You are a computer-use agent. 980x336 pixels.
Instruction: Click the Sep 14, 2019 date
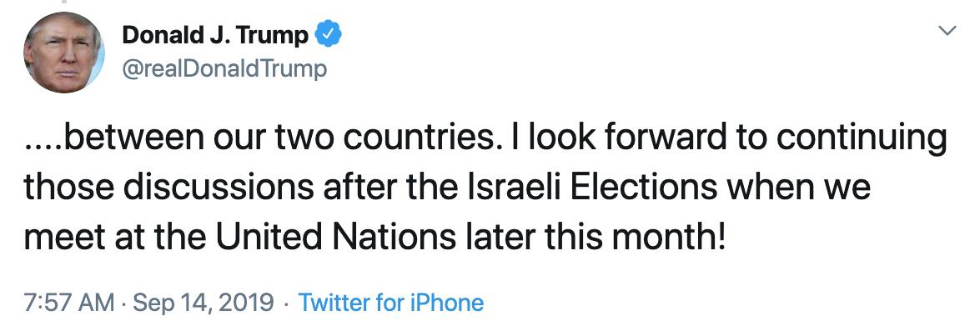pyautogui.click(x=201, y=302)
